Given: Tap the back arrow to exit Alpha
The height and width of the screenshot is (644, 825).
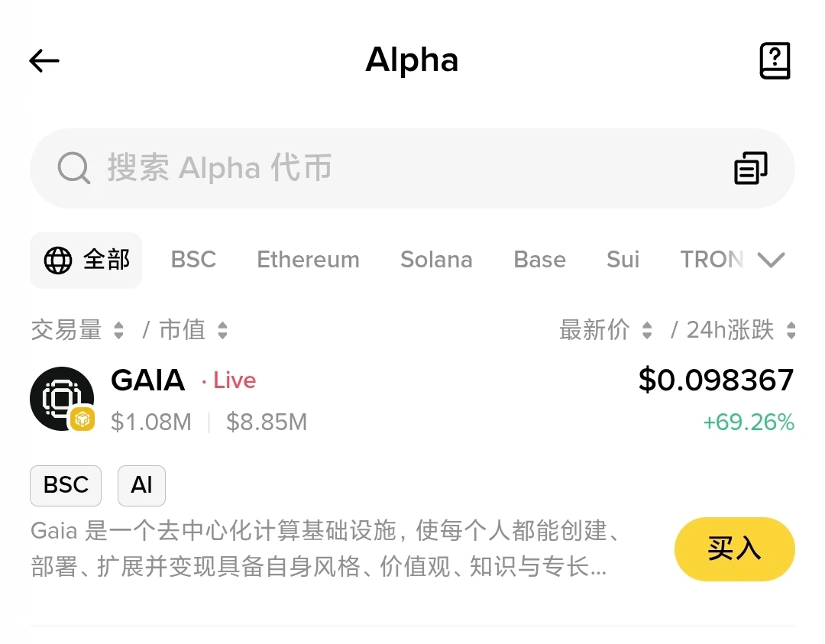Looking at the screenshot, I should (x=44, y=61).
